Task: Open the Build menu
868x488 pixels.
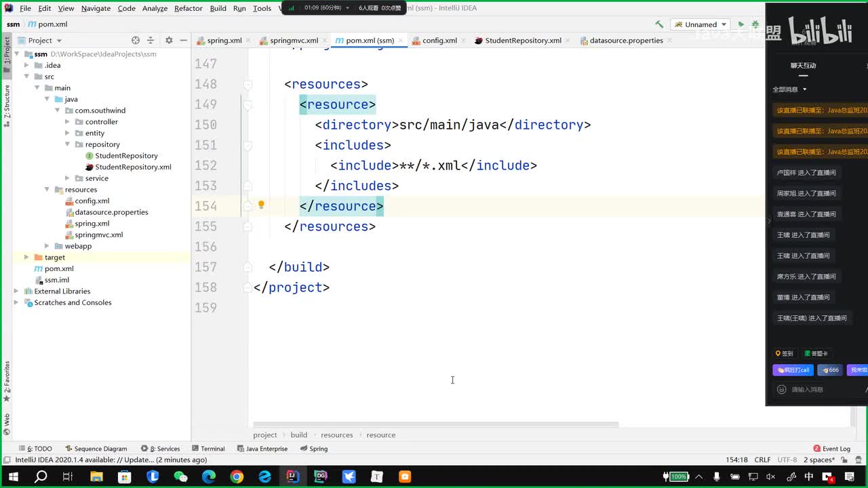Action: tap(218, 8)
